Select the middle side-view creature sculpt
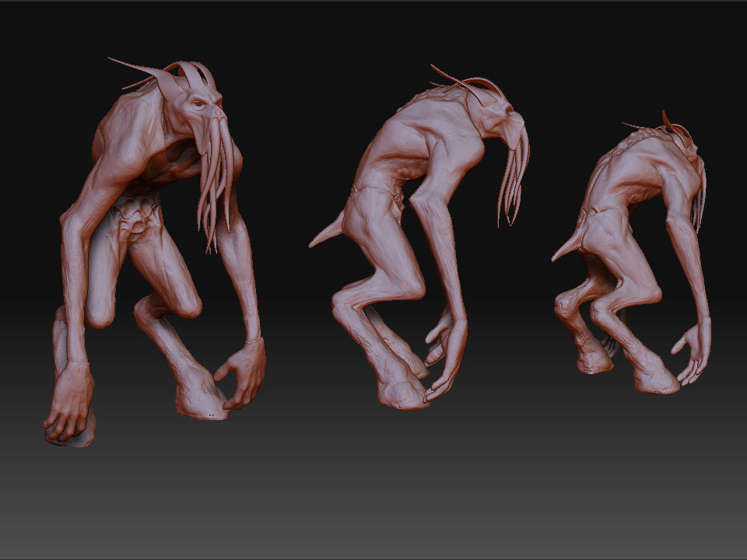Viewport: 747px width, 560px height. pos(419,236)
